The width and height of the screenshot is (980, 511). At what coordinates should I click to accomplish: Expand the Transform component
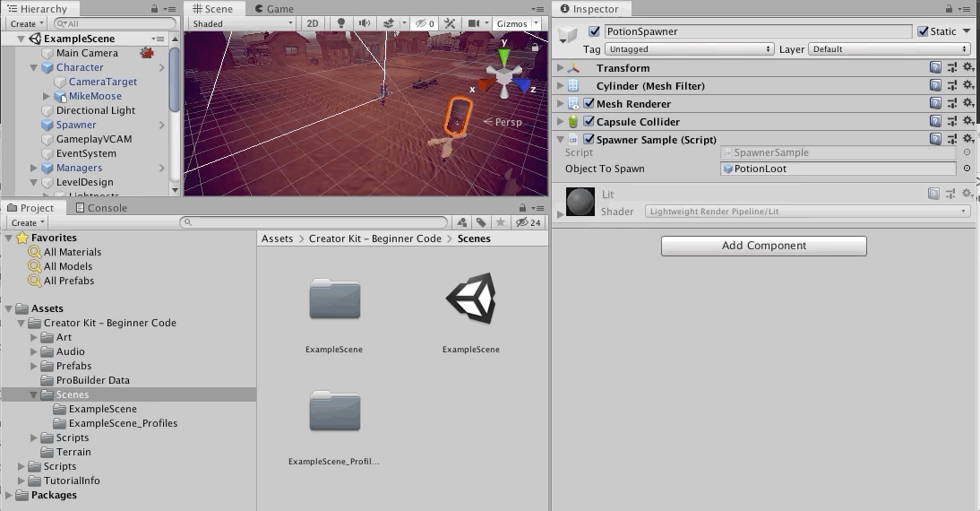click(x=561, y=68)
